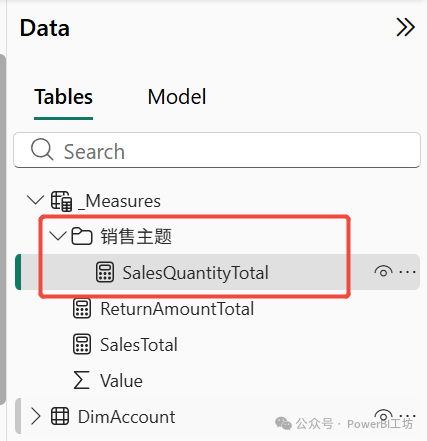Click the _Measures table calculator icon
This screenshot has height=441, width=427.
(61, 201)
